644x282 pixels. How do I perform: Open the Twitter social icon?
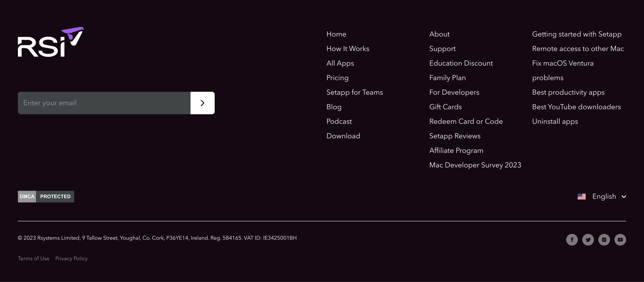[588, 240]
